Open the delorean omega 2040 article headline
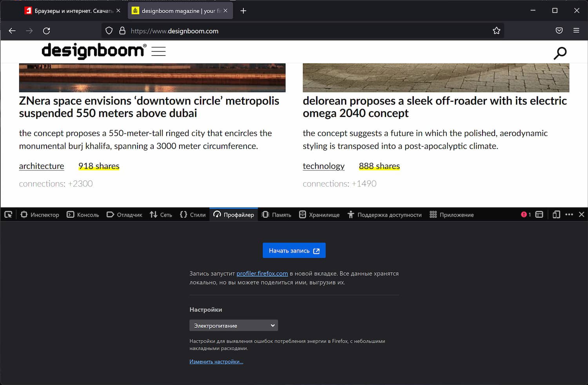This screenshot has width=588, height=385. pos(435,107)
